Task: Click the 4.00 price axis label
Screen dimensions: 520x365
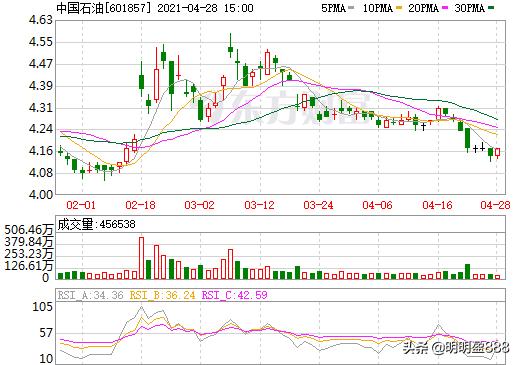Action: [x=41, y=194]
